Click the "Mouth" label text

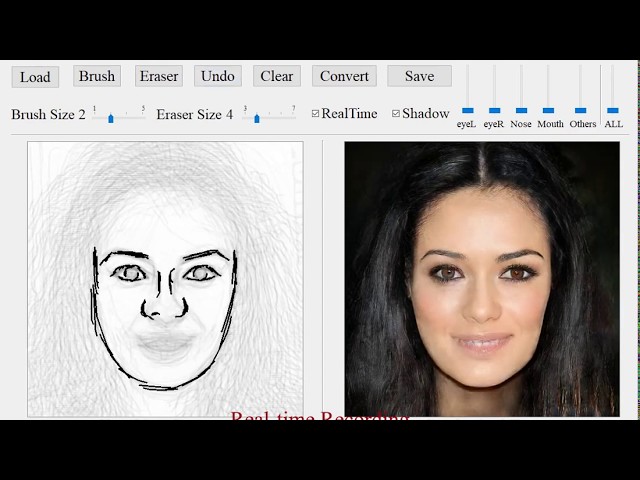550,124
